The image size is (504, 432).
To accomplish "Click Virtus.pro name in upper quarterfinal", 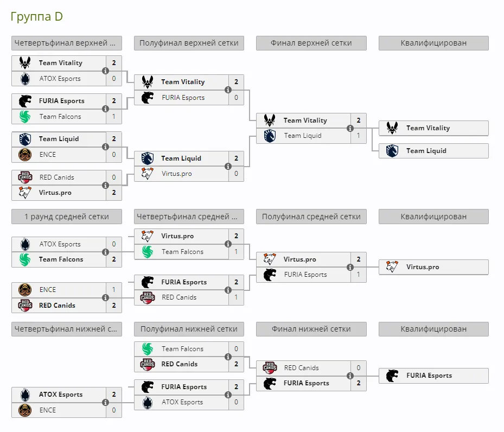I will 55,193.
